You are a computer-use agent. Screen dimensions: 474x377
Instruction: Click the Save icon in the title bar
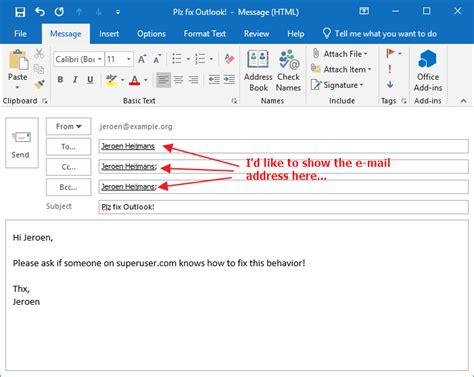coord(20,12)
